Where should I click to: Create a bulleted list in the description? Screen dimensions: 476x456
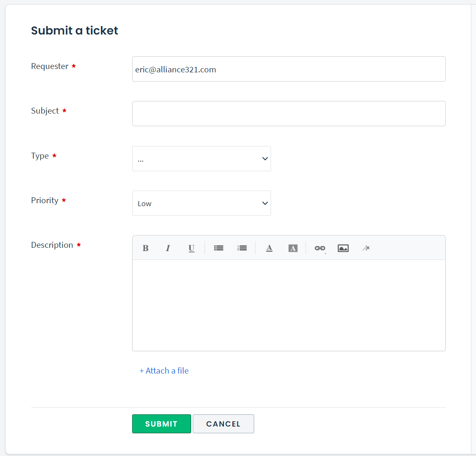click(x=218, y=248)
